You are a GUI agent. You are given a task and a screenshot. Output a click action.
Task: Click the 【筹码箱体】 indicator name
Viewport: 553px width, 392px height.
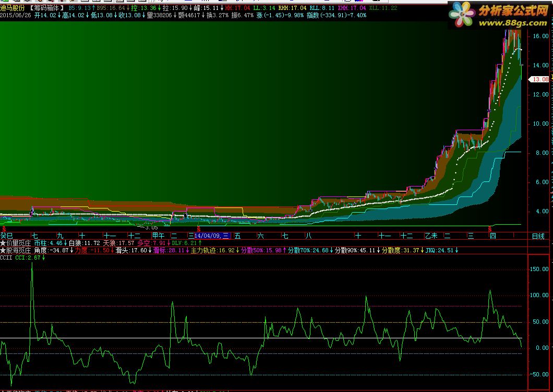[x=47, y=8]
